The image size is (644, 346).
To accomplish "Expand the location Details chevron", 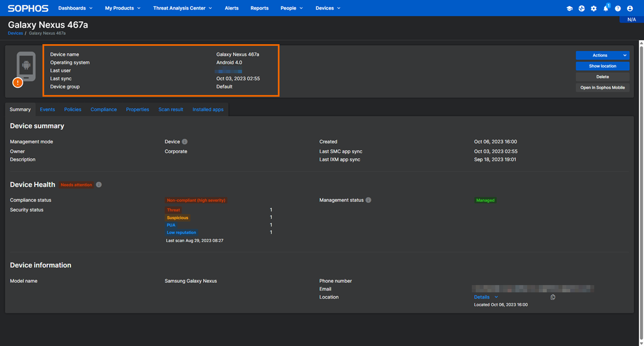I will [496, 297].
